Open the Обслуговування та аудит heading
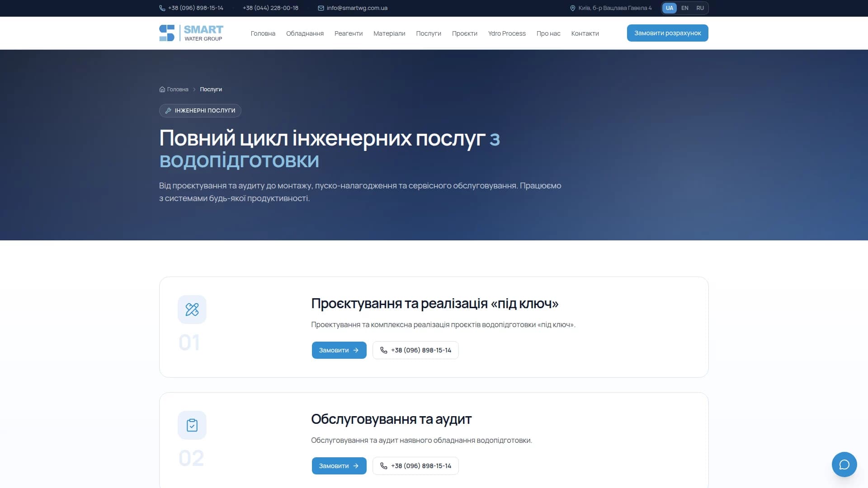 tap(392, 419)
